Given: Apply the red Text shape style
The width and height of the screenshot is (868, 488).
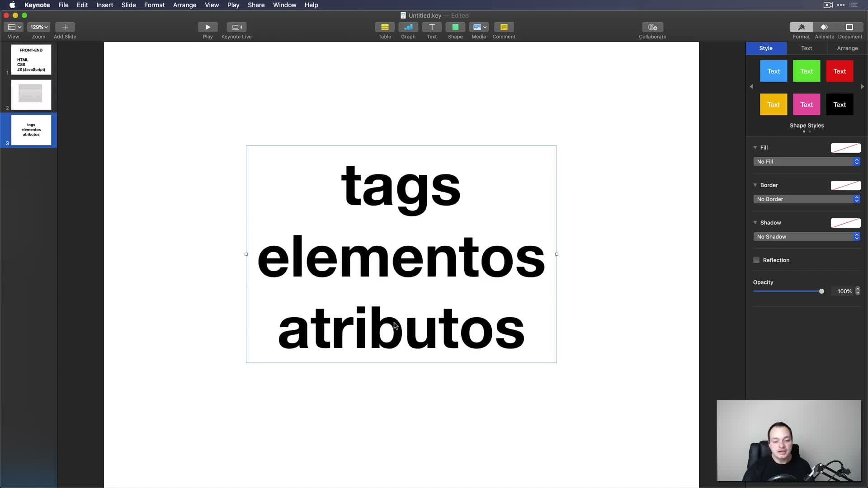Looking at the screenshot, I should point(840,71).
